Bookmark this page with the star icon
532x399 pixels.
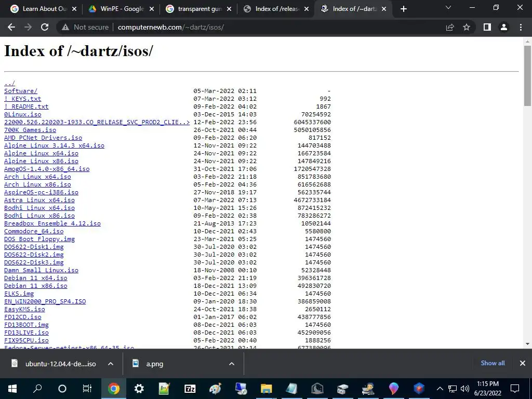point(467,27)
